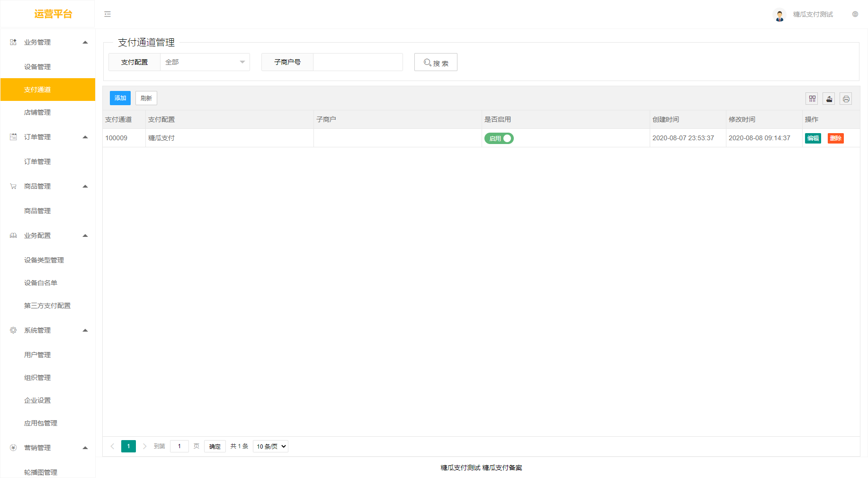The width and height of the screenshot is (868, 478).
Task: Click the user avatar icon
Action: [x=779, y=15]
